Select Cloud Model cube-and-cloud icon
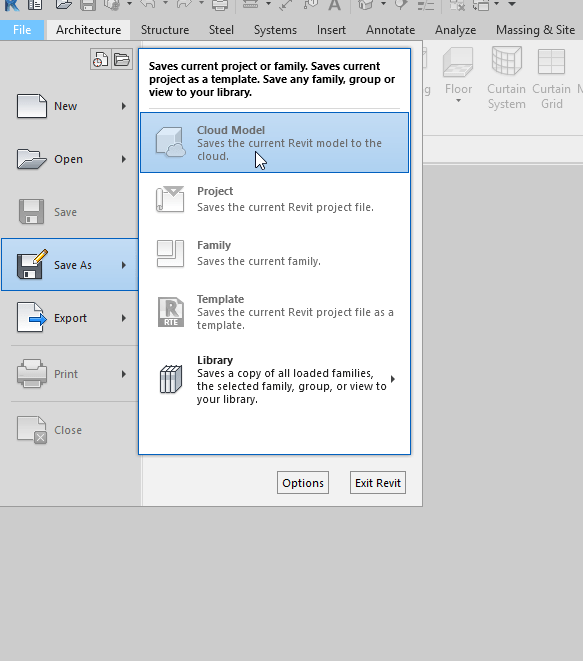583x661 pixels. pos(170,142)
